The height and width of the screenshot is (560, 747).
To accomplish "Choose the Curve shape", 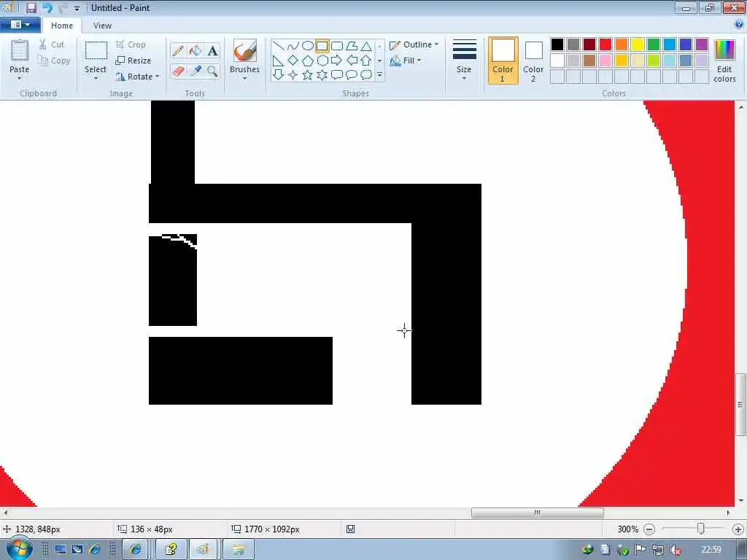I will click(293, 46).
